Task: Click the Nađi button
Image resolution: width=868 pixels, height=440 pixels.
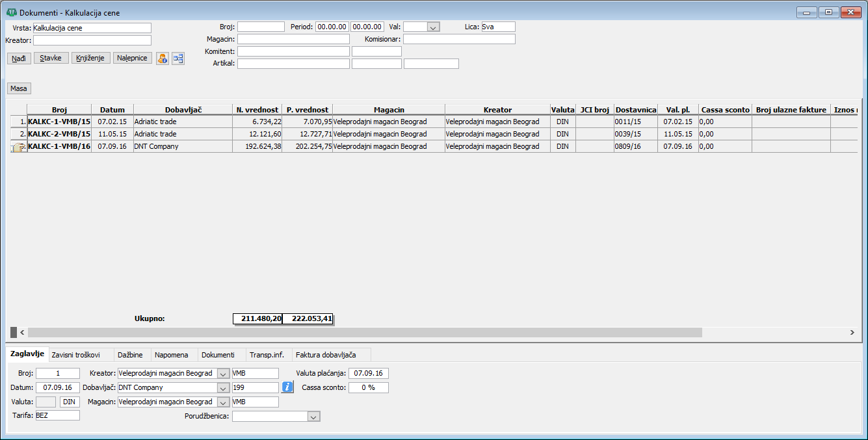Action: tap(19, 58)
